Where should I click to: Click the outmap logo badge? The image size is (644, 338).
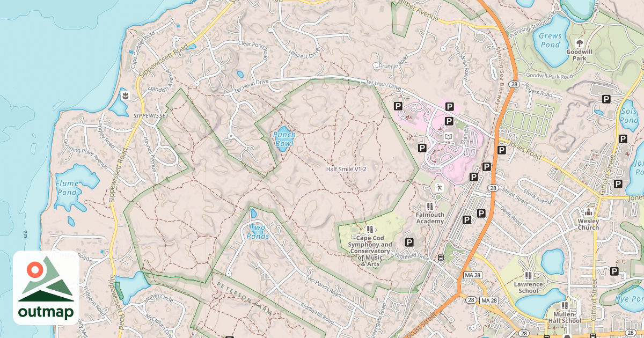pos(46,288)
